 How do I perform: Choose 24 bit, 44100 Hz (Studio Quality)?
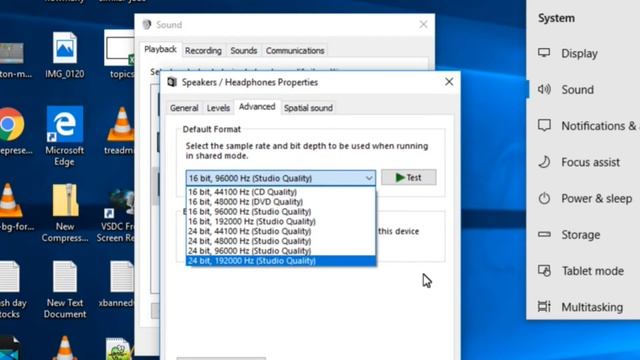point(281,231)
